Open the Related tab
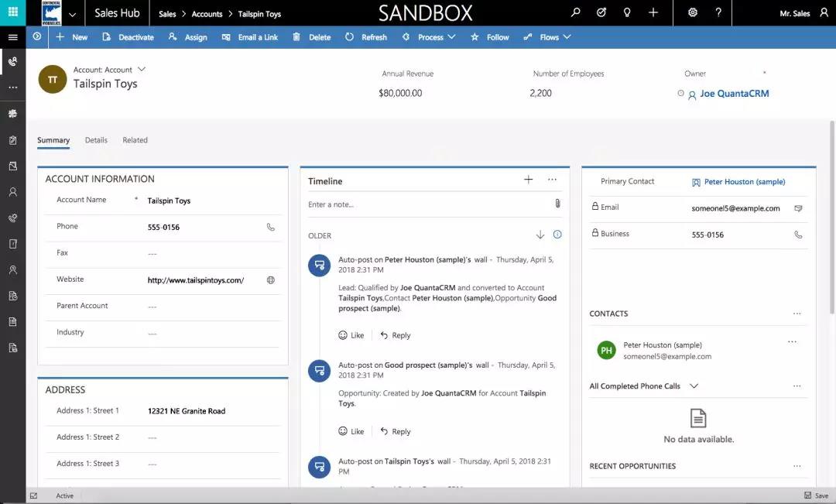The height and width of the screenshot is (504, 836). [x=135, y=140]
